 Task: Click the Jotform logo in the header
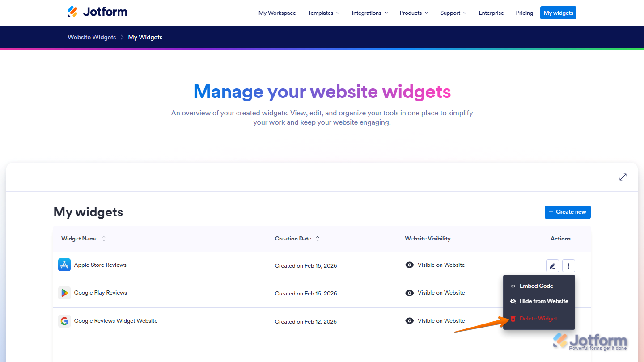[97, 12]
